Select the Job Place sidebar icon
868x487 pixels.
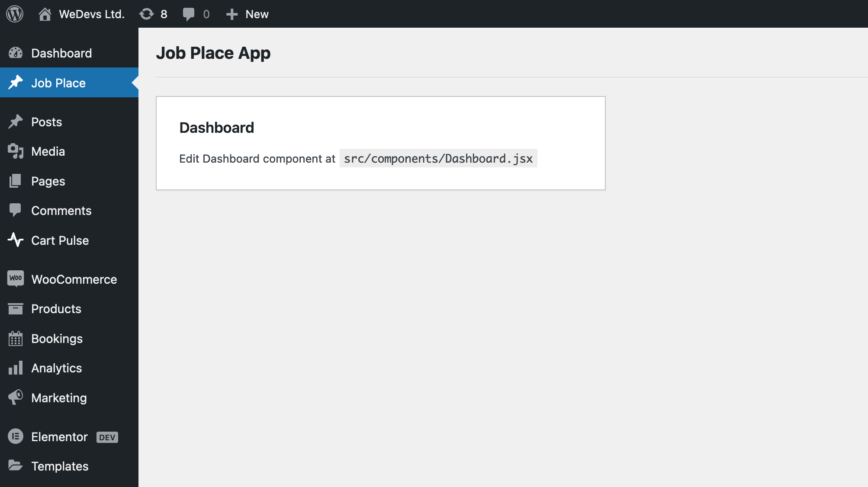point(16,83)
